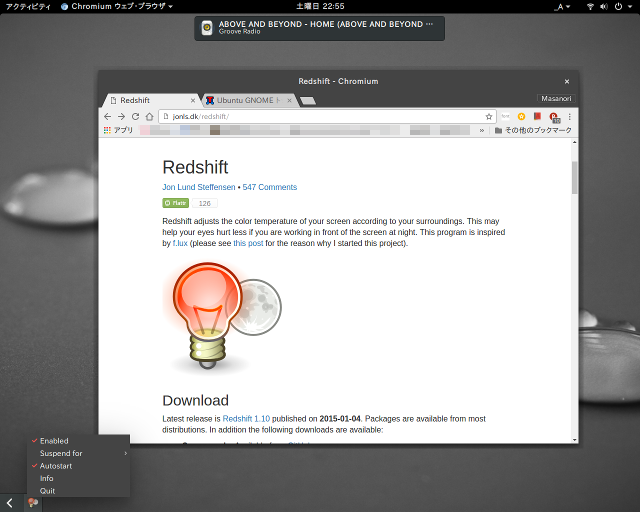Open Chromium ウェブ・ブラウザ app menu
Image resolution: width=640 pixels, height=512 pixels.
[117, 6]
